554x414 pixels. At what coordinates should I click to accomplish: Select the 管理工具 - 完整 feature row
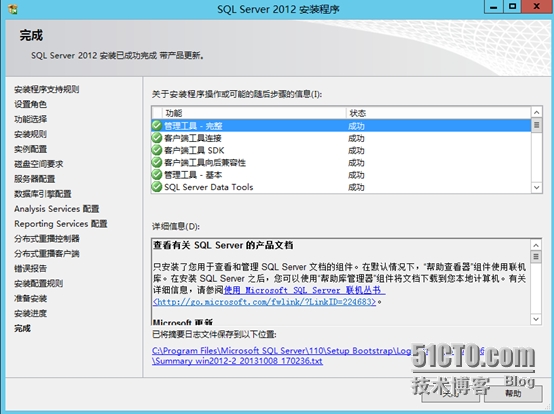pyautogui.click(x=341, y=125)
